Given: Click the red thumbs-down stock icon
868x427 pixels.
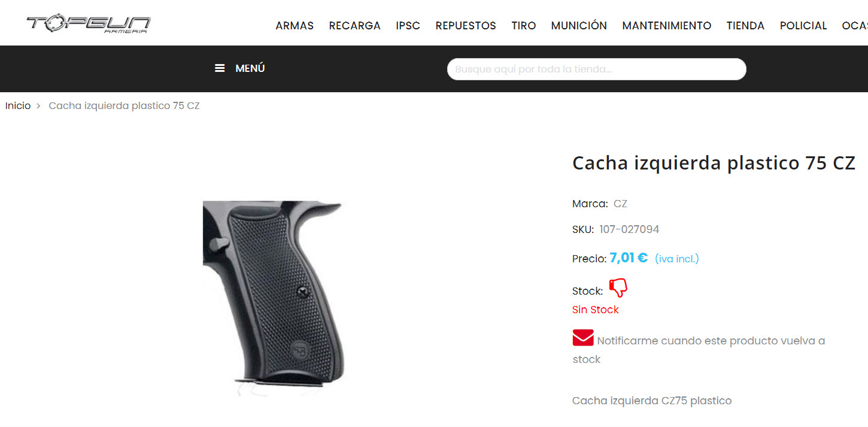Looking at the screenshot, I should point(618,288).
